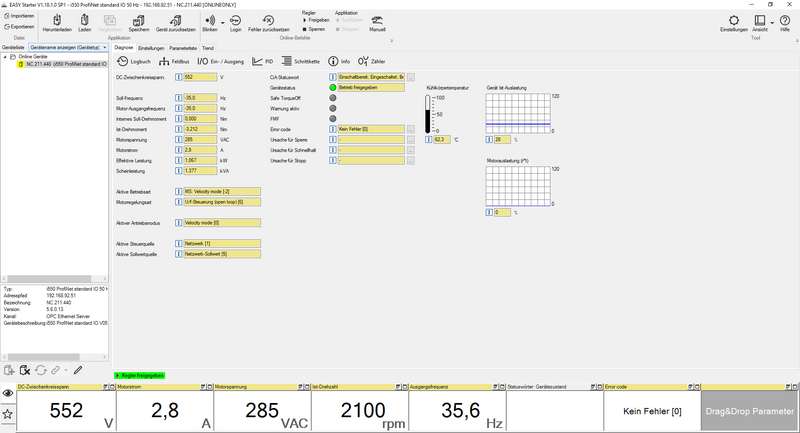Image resolution: width=800 pixels, height=433 pixels.
Task: Click the Kein Fehler [0] tile
Action: [x=652, y=411]
